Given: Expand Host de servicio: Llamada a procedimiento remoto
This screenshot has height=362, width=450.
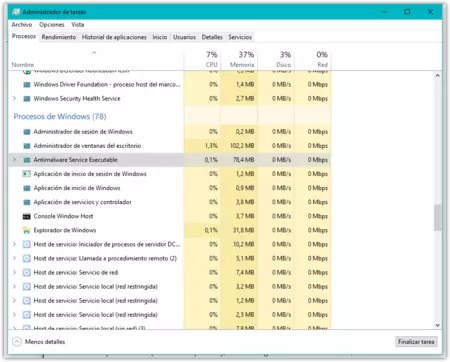Looking at the screenshot, I should coord(14,258).
